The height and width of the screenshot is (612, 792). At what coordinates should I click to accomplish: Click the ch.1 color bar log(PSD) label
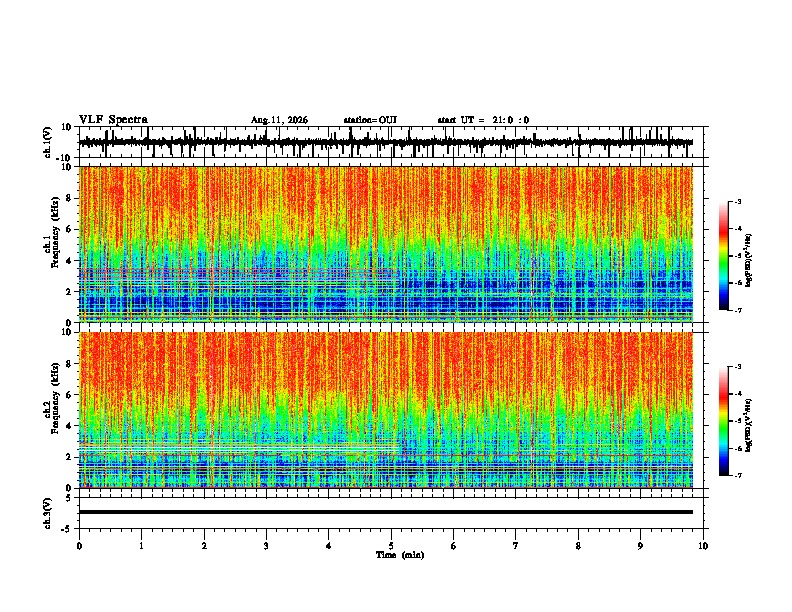click(x=748, y=261)
